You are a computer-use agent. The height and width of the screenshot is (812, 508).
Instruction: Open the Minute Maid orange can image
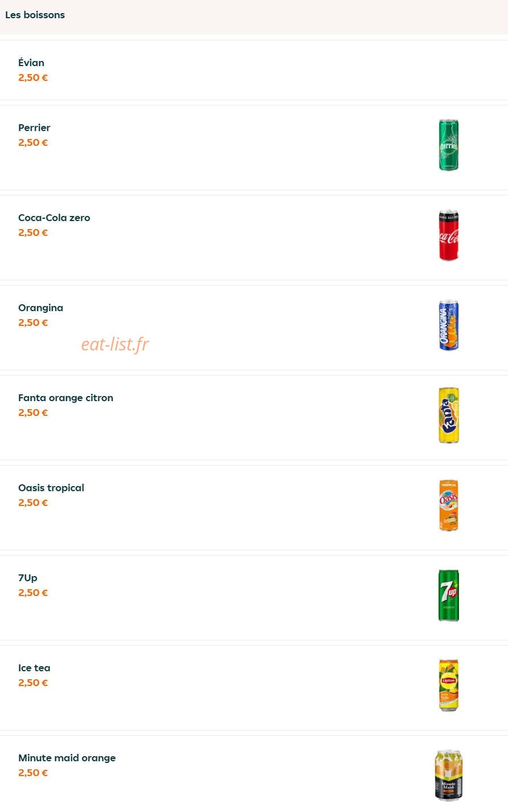[x=449, y=775]
